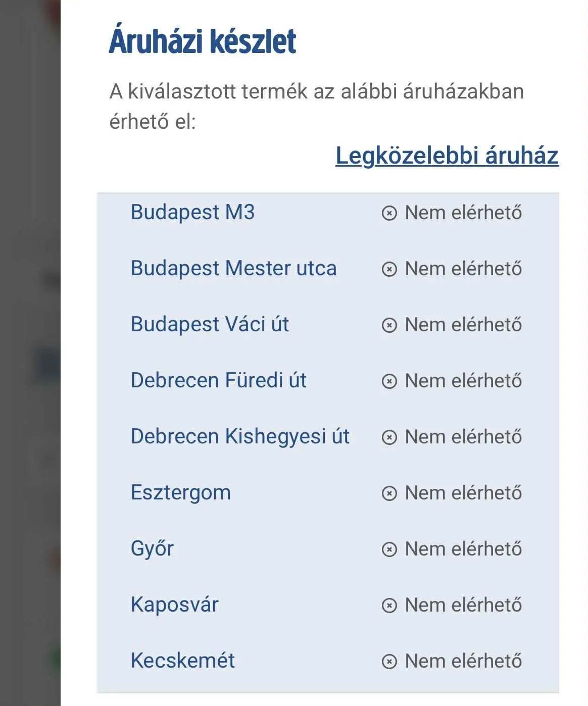Image resolution: width=588 pixels, height=706 pixels.
Task: Select the Budapest M3 store
Action: (x=192, y=213)
